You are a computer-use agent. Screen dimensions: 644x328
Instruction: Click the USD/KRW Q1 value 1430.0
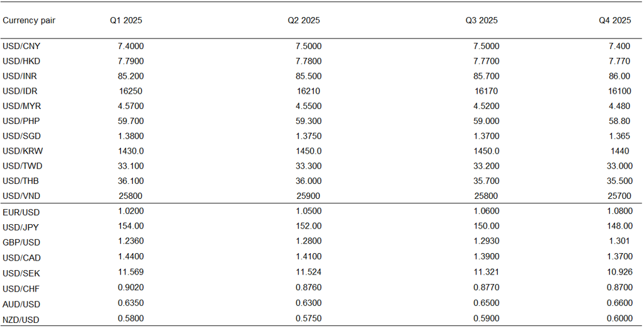pos(131,151)
